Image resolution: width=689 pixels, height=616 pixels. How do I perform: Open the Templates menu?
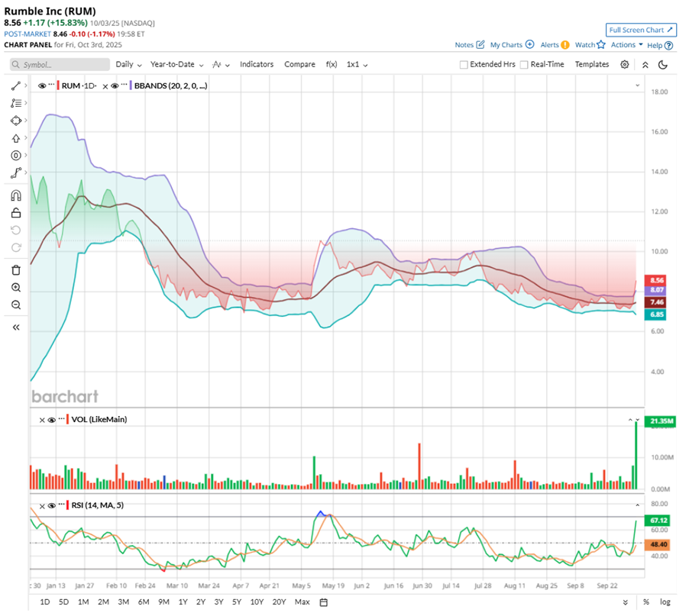tap(592, 65)
